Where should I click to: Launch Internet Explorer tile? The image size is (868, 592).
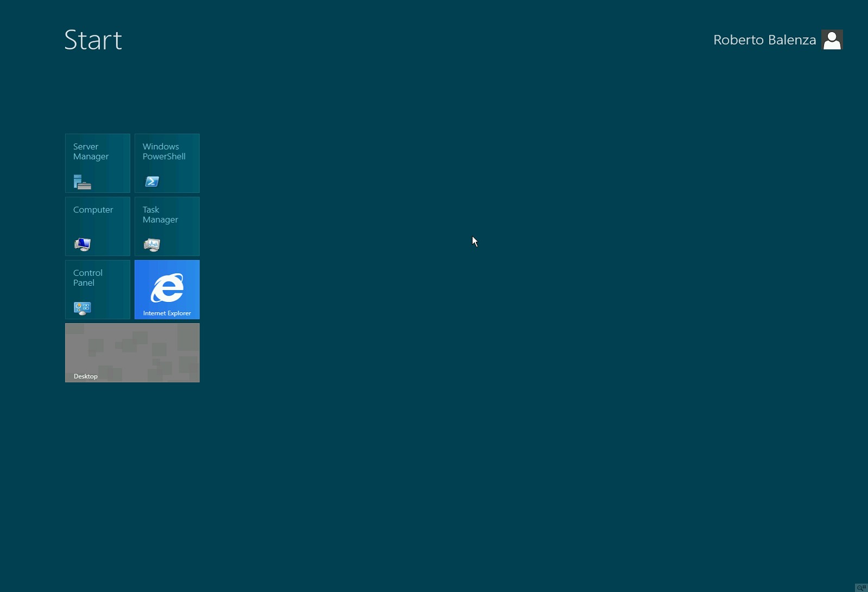pos(167,289)
